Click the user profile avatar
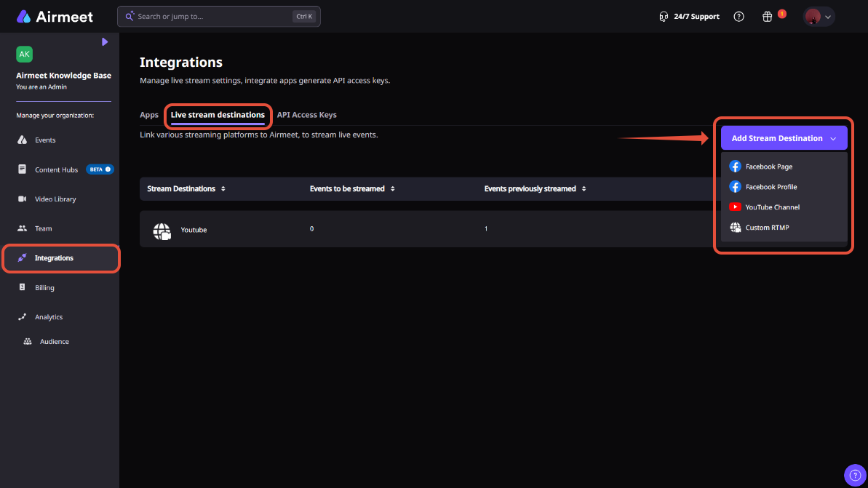The width and height of the screenshot is (868, 488). tap(813, 17)
